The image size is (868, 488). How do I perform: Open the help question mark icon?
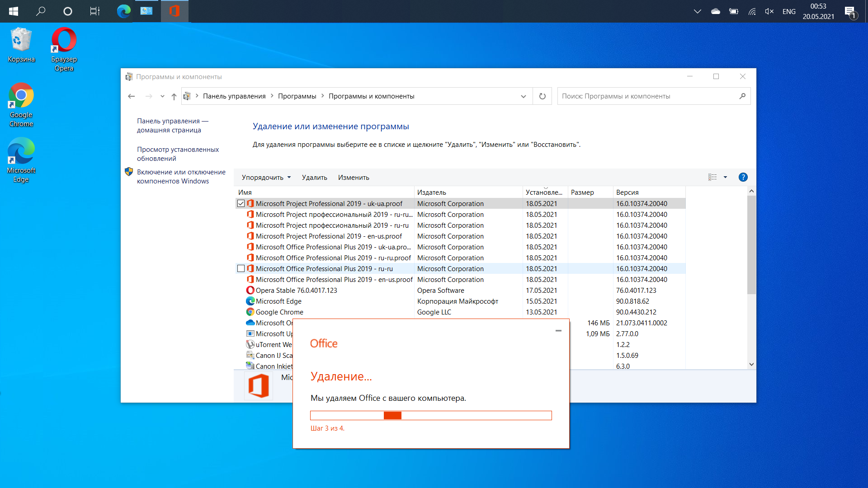pyautogui.click(x=743, y=177)
